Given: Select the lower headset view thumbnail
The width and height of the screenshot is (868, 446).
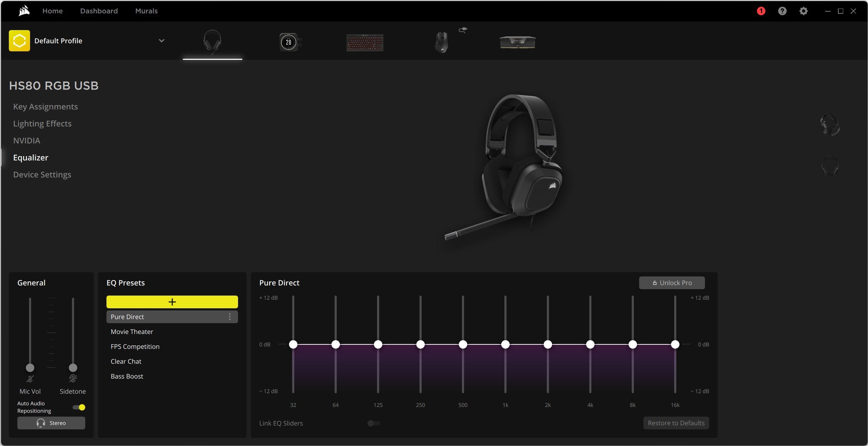Looking at the screenshot, I should [x=830, y=167].
